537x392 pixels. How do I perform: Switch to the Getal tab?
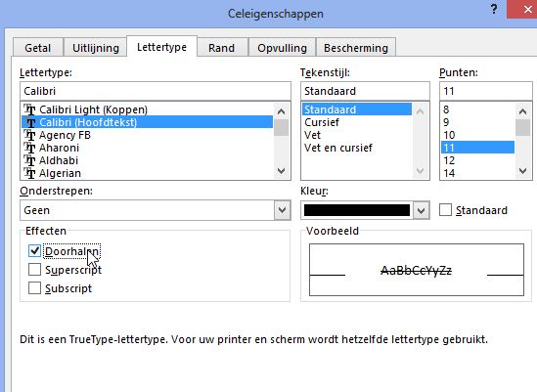point(38,48)
